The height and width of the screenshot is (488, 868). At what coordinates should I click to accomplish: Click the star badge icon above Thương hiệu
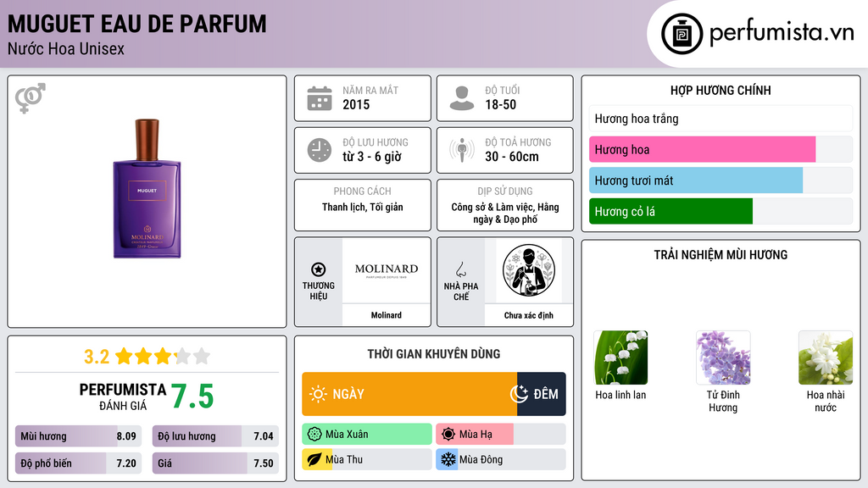(x=319, y=269)
